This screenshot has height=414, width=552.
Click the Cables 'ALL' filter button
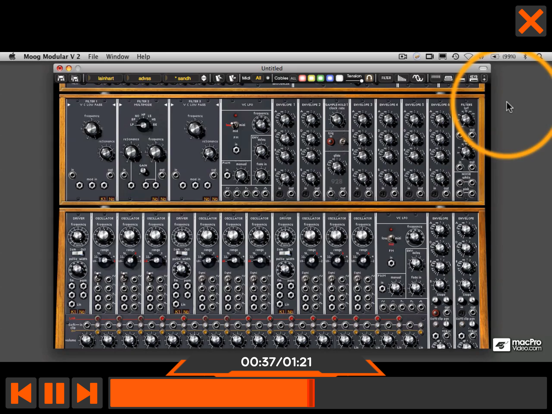click(x=293, y=79)
